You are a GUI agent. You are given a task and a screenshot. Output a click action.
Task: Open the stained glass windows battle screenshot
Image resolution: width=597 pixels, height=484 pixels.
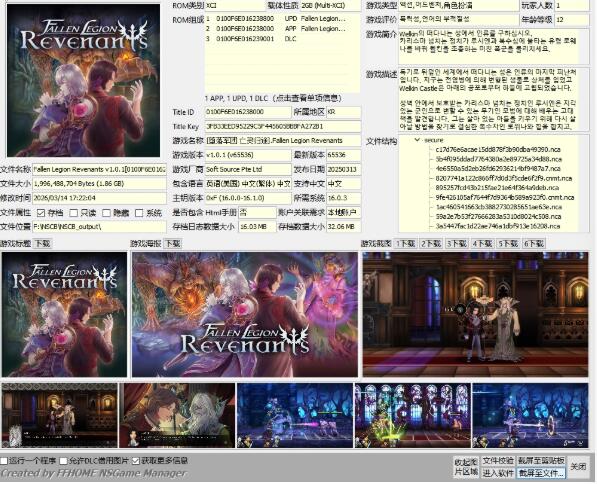click(412, 415)
